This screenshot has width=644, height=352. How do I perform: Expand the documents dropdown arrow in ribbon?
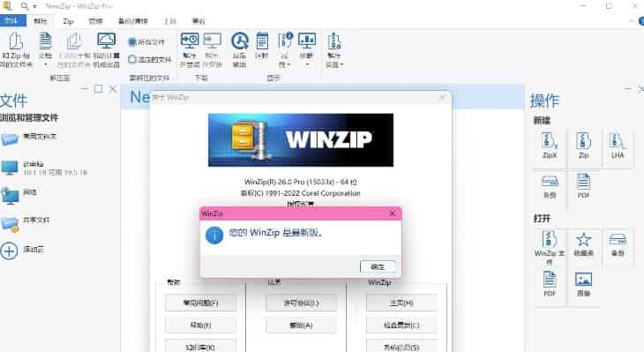(x=45, y=65)
